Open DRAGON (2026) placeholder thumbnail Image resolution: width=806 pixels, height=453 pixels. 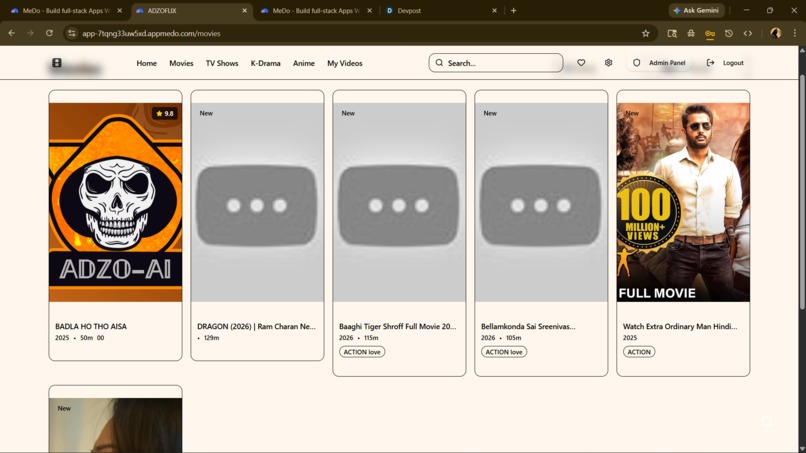click(258, 202)
